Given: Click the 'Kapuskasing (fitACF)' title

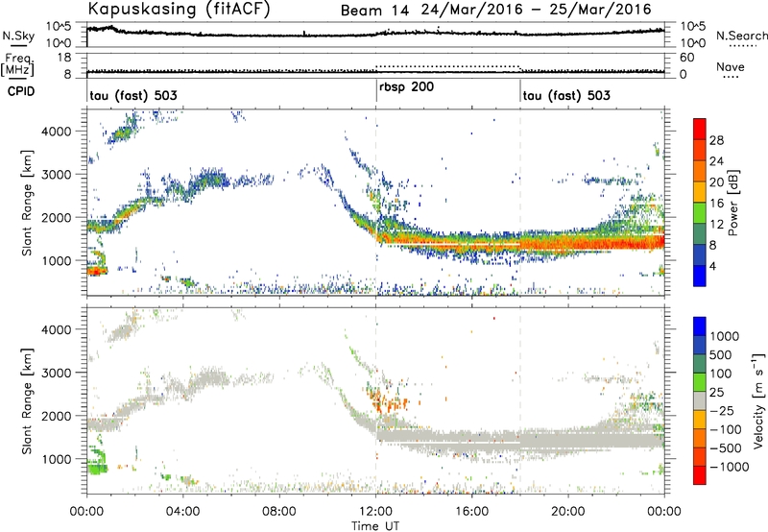Looking at the screenshot, I should [179, 9].
